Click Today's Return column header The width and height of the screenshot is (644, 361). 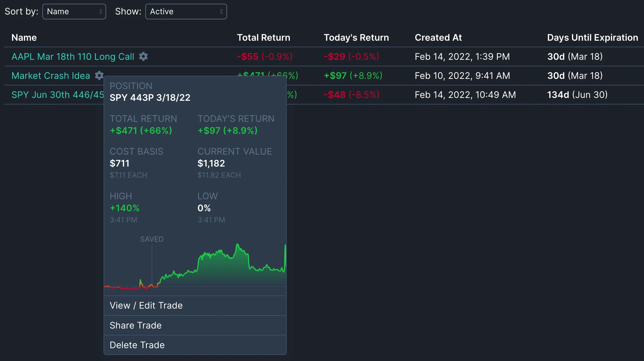(x=356, y=38)
